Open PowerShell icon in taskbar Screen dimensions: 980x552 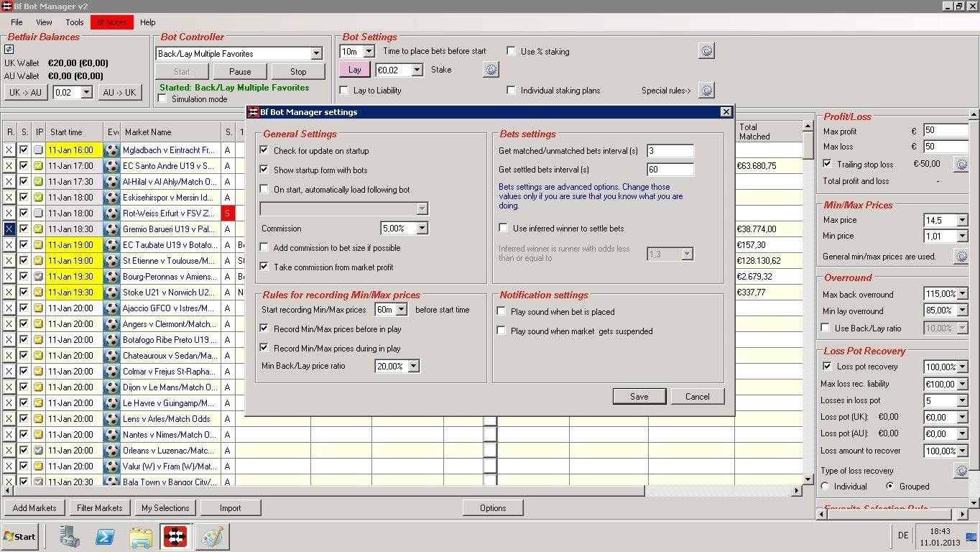coord(106,536)
